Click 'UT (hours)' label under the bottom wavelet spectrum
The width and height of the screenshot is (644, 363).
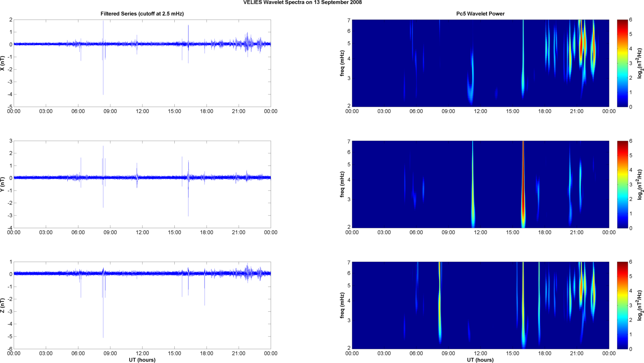tap(480, 360)
